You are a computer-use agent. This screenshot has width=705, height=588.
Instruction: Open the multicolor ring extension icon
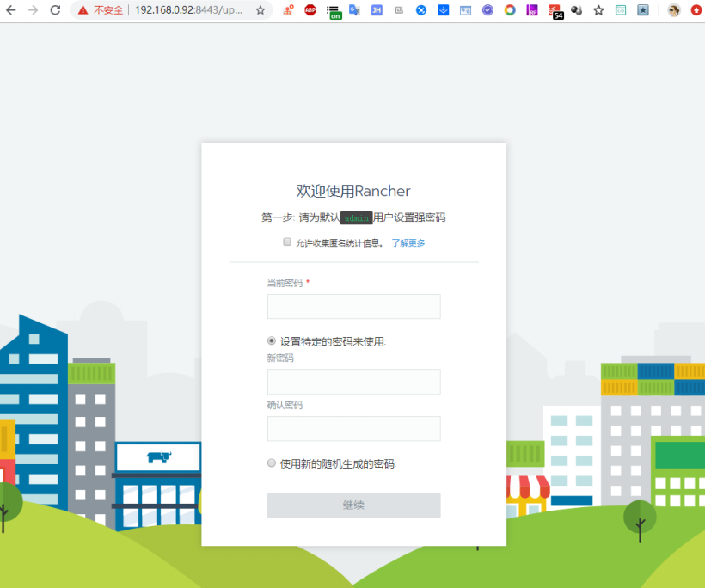click(510, 10)
